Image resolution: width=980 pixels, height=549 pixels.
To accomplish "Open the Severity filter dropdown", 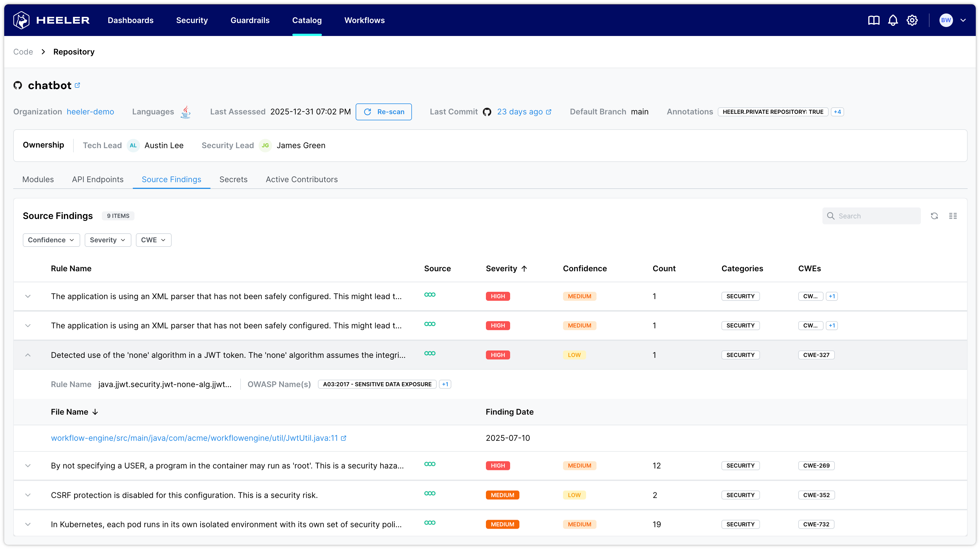I will [108, 240].
